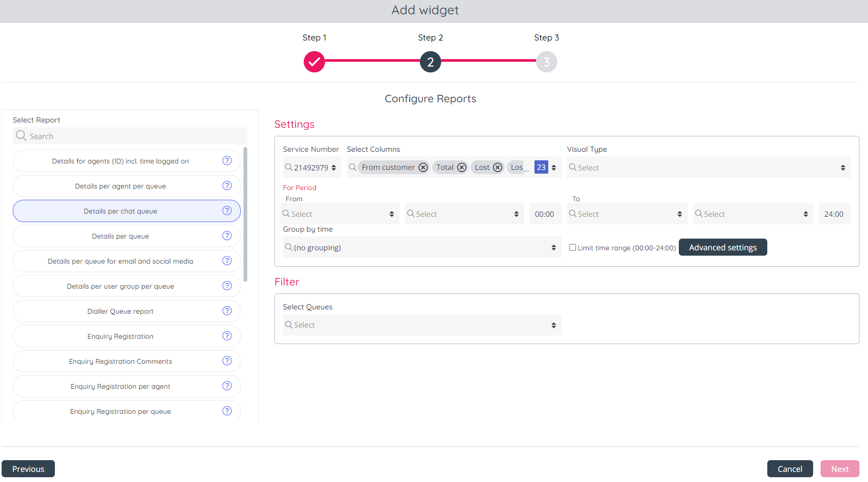Viewport: 868px width, 482px height.
Task: Go back with the Previous button
Action: (28, 469)
